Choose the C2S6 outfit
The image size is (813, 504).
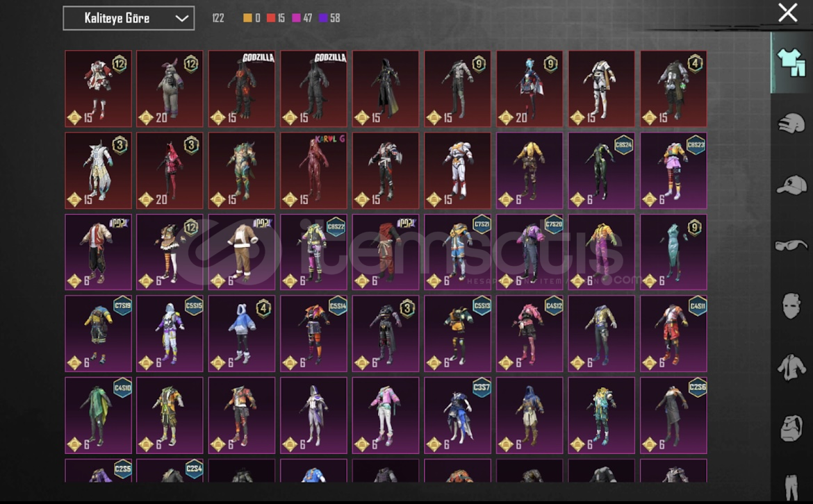(x=673, y=415)
